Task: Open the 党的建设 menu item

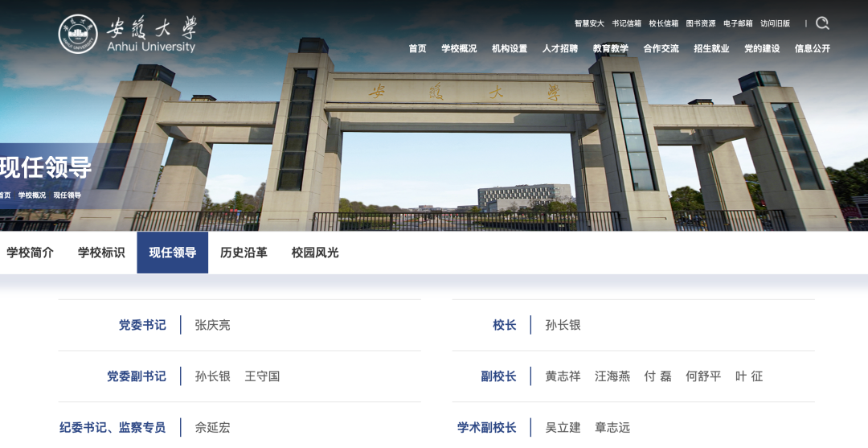Action: click(762, 48)
